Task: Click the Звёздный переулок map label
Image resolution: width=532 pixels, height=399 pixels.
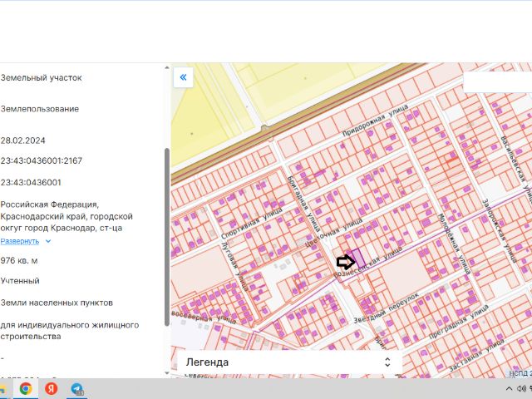Action: tap(386, 308)
